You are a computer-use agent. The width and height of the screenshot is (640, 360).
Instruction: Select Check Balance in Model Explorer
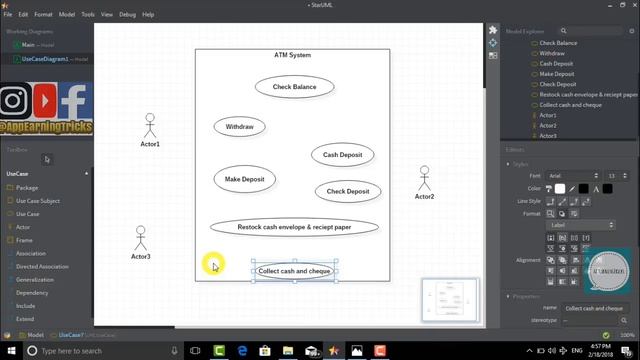558,43
